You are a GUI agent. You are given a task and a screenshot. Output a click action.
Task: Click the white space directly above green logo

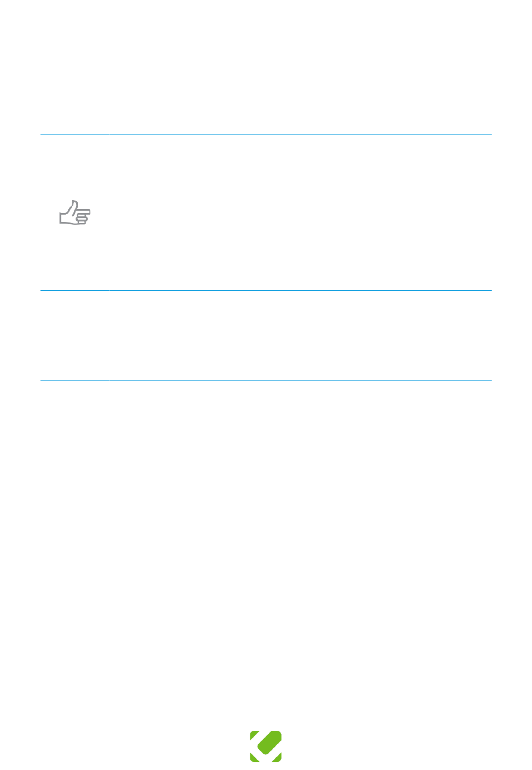(x=265, y=712)
